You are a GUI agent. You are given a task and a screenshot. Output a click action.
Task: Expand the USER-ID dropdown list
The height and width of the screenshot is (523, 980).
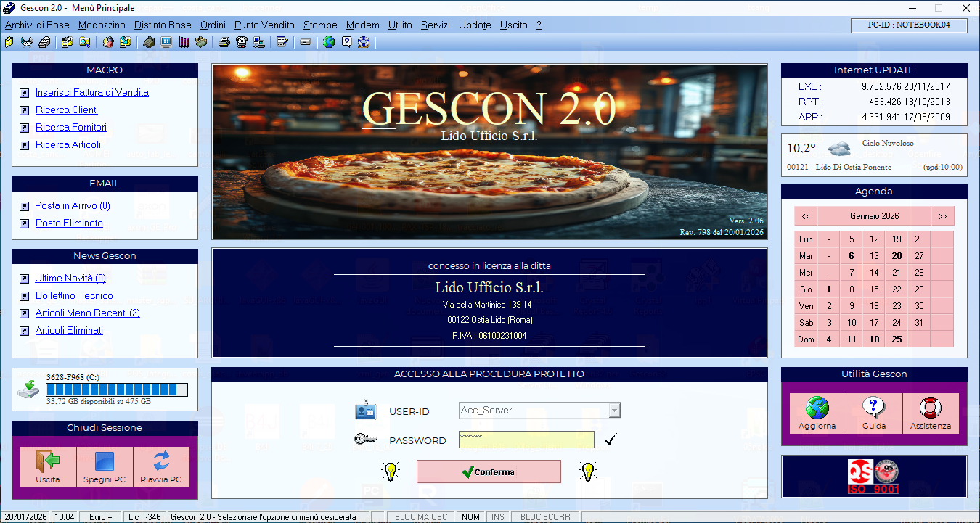pos(615,411)
